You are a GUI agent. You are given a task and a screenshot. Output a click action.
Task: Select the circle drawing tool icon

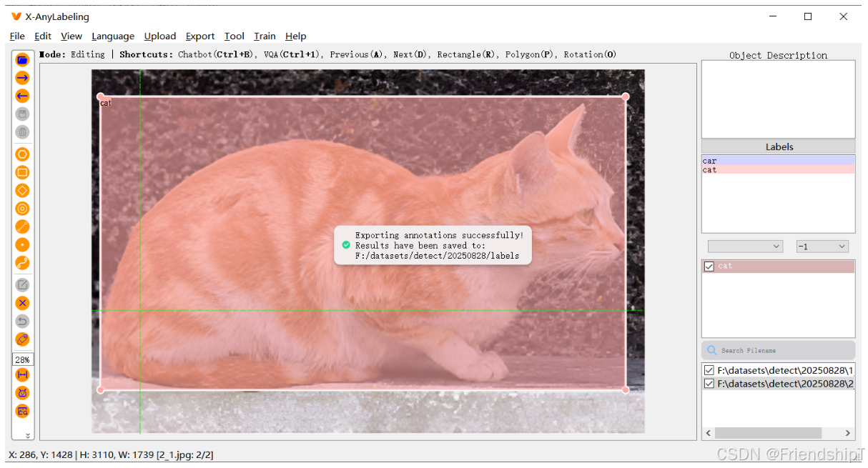[x=22, y=209]
